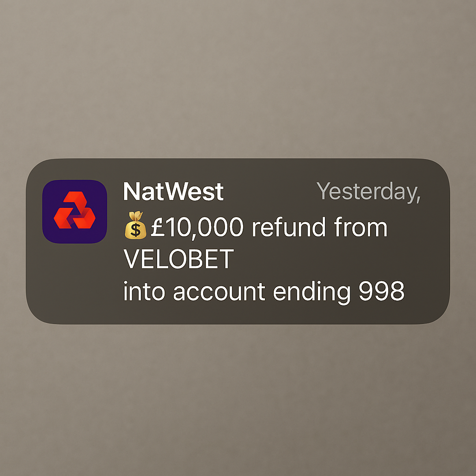Tap the money bag emoji

[x=135, y=225]
